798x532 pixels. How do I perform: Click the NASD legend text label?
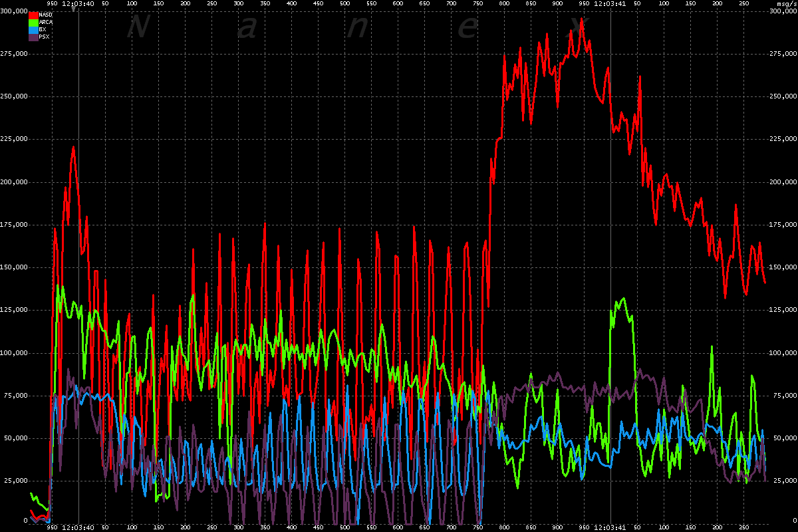[46, 15]
